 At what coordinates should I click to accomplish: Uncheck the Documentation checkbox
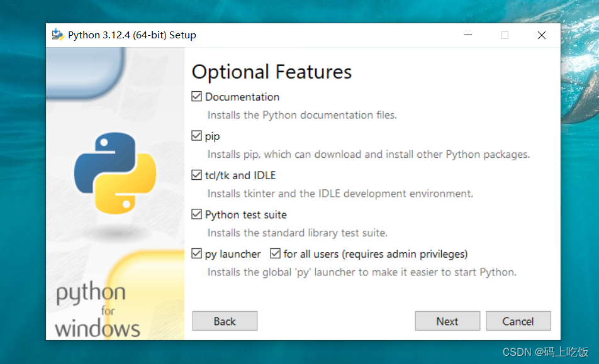coord(196,97)
